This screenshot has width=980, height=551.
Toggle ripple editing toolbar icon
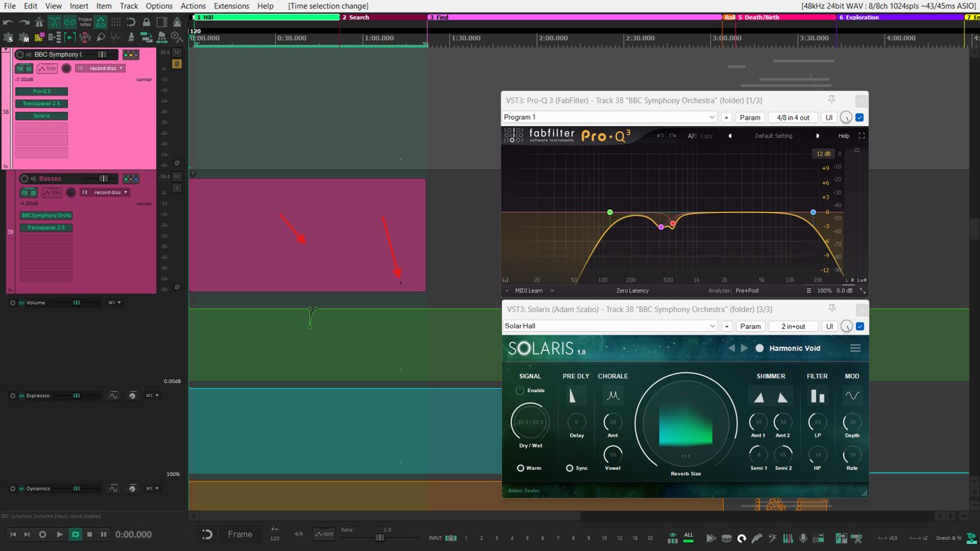[x=101, y=22]
